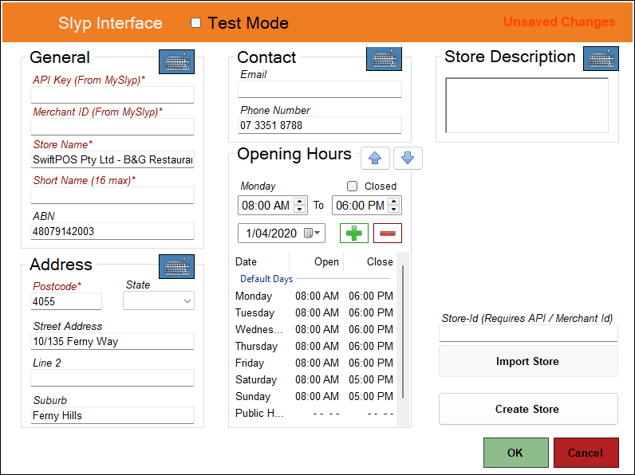Image resolution: width=635 pixels, height=475 pixels.
Task: Move opening hours entry down with arrow
Action: [408, 158]
